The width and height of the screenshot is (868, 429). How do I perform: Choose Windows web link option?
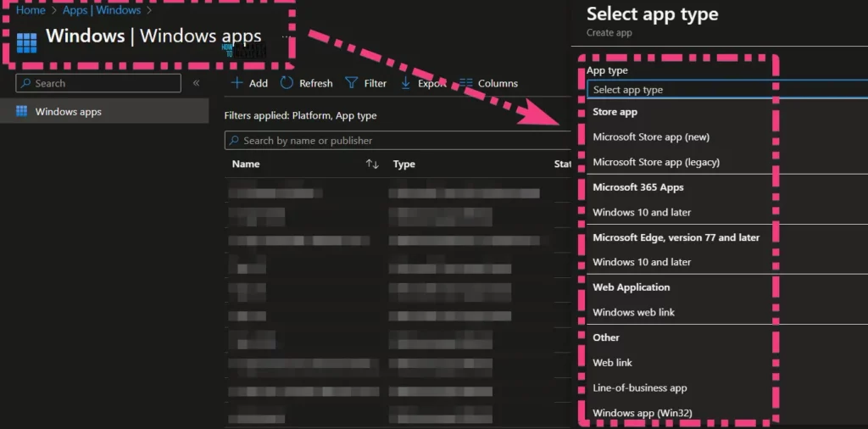click(x=633, y=312)
